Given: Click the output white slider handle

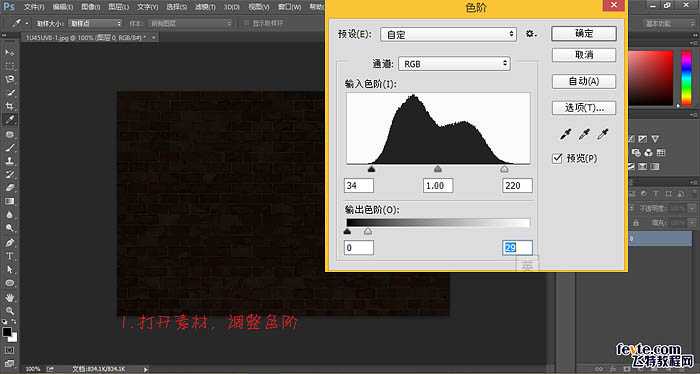Looking at the screenshot, I should click(367, 231).
